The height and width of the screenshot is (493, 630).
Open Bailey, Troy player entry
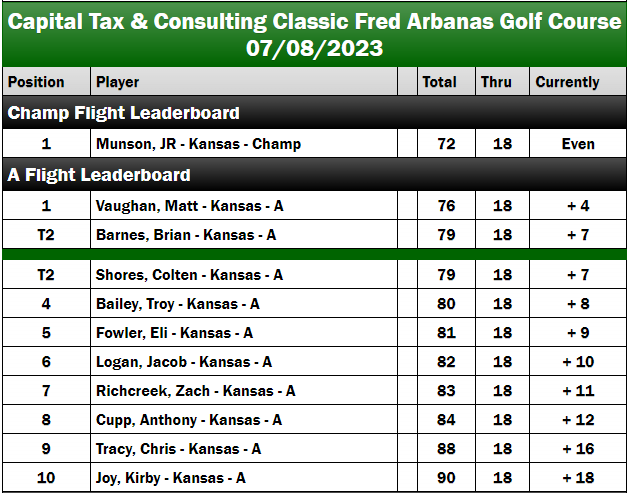tap(178, 304)
